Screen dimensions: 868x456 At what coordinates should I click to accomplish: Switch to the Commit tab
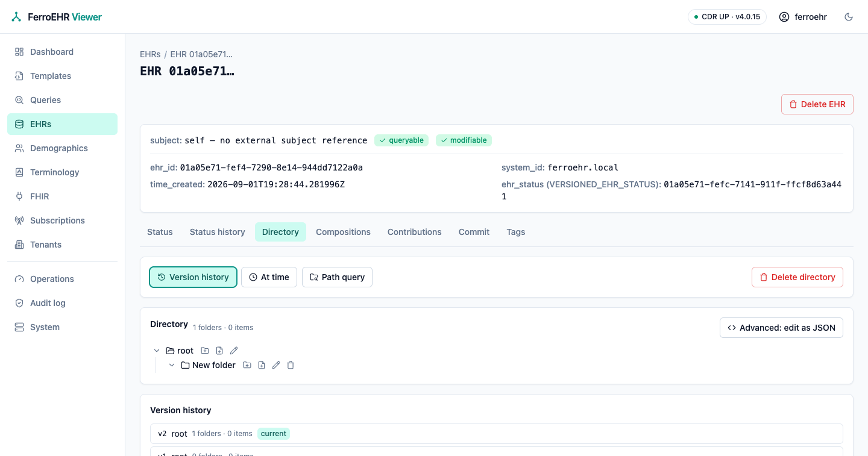click(474, 232)
